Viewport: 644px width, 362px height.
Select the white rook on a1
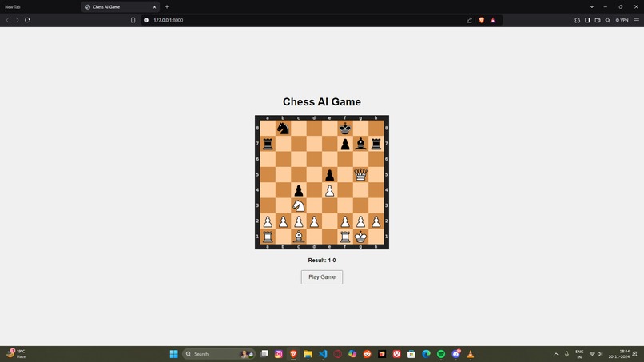[x=268, y=237]
